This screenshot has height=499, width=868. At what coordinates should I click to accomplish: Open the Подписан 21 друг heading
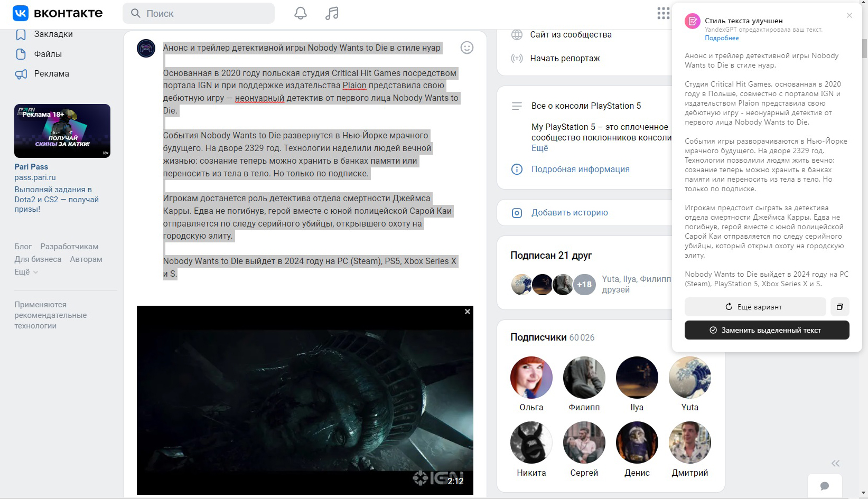coord(551,255)
